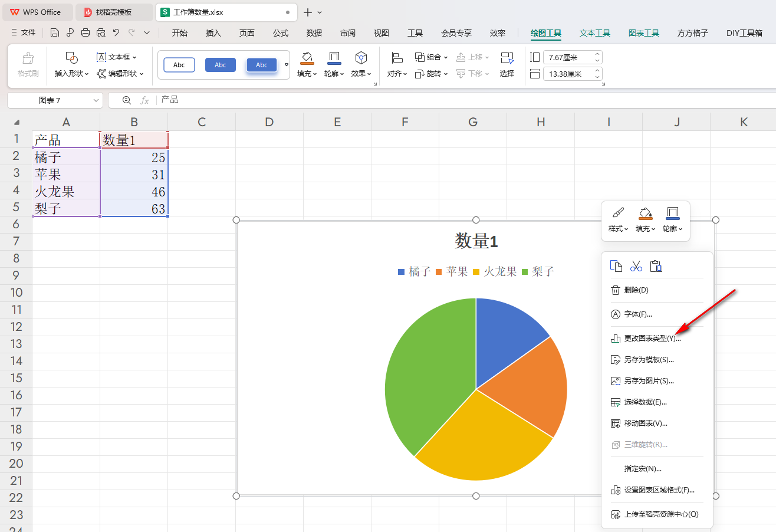Click the Format Painter (格式刷) icon
The height and width of the screenshot is (532, 776).
[28, 58]
